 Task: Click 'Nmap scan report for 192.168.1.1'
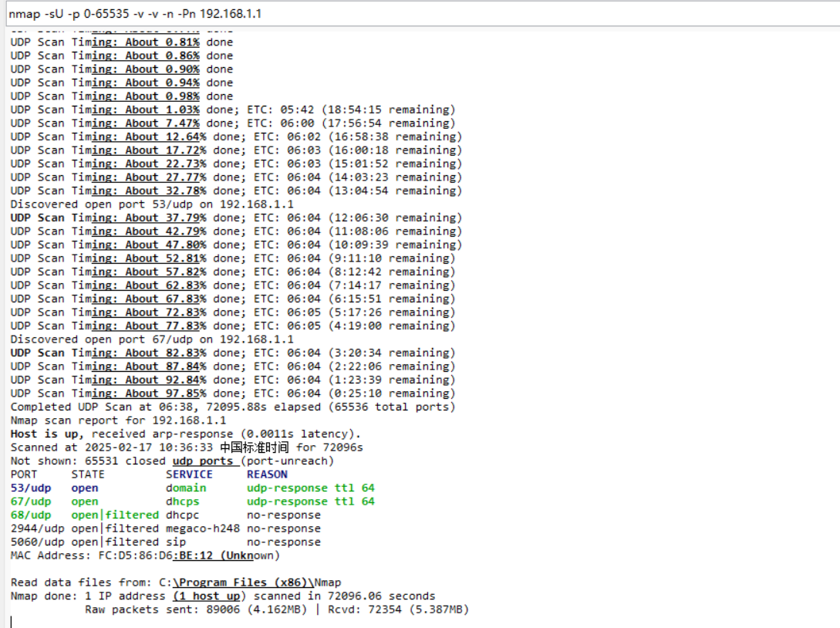118,420
